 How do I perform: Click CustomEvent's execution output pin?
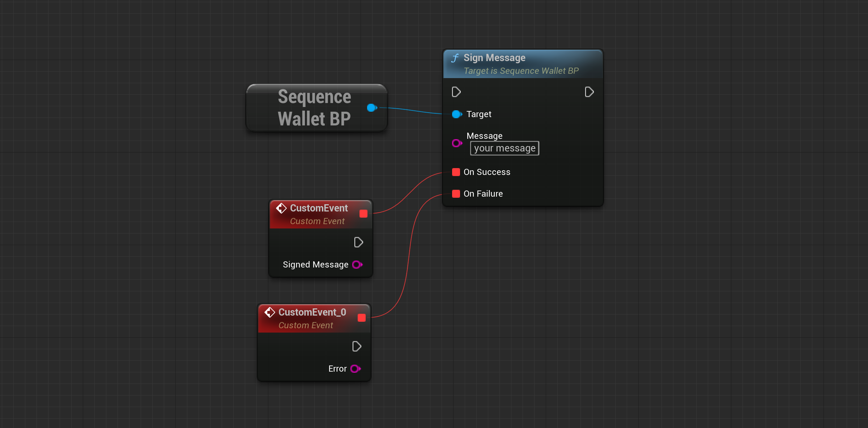[358, 242]
